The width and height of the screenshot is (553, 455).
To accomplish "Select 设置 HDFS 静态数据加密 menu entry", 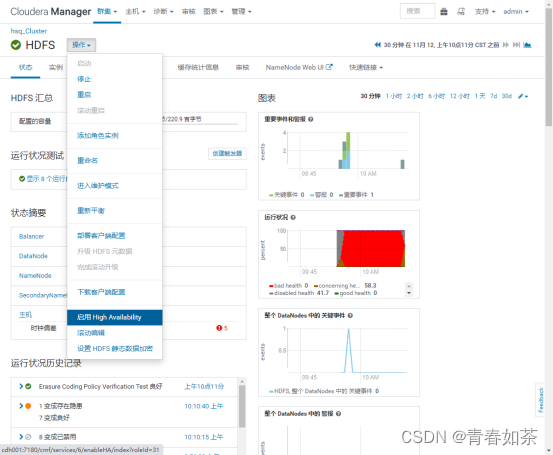I will (115, 348).
